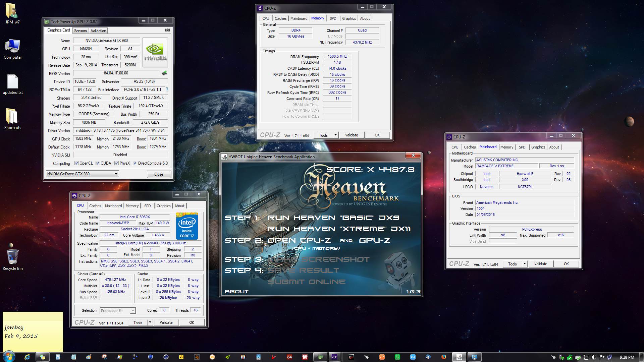Viewport: 644px width, 362px height.
Task: Toggle the PhysX checkbox in GPU-Z
Action: [x=116, y=163]
